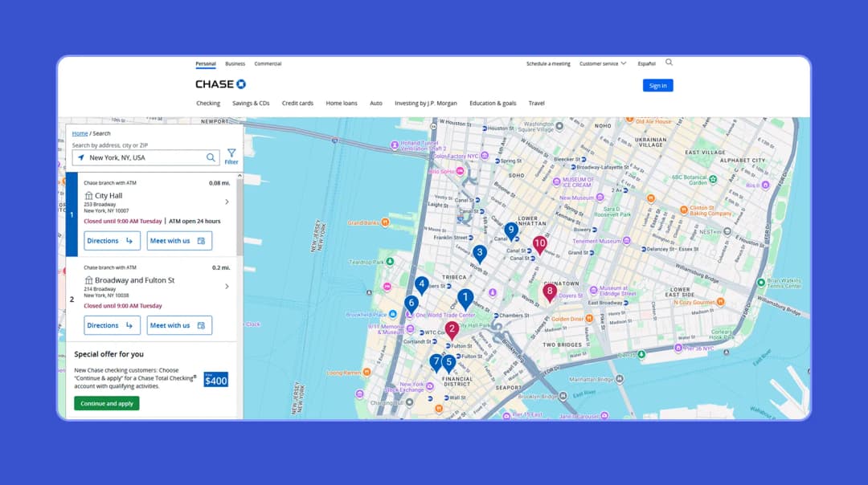Click the Golden Diner map marker

pos(589,319)
